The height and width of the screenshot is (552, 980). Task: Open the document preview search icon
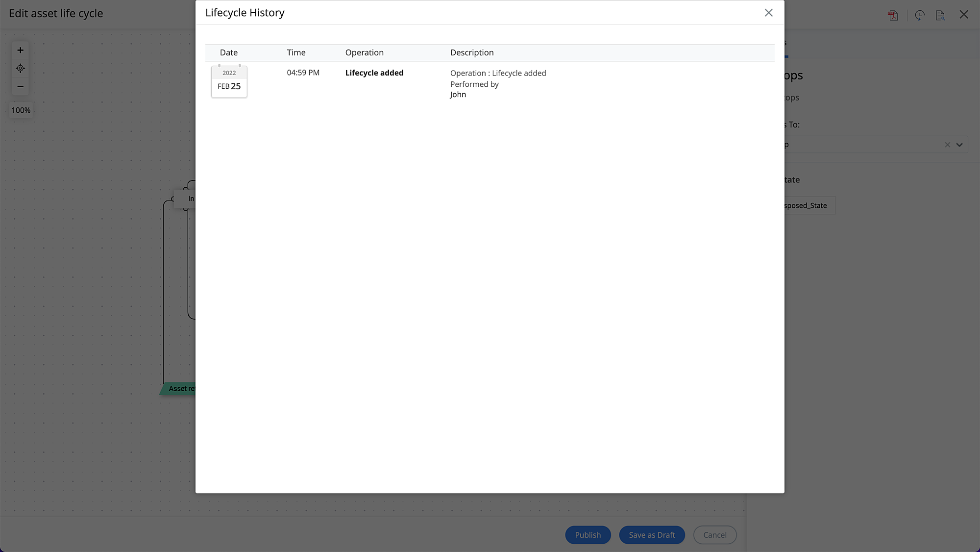[940, 15]
